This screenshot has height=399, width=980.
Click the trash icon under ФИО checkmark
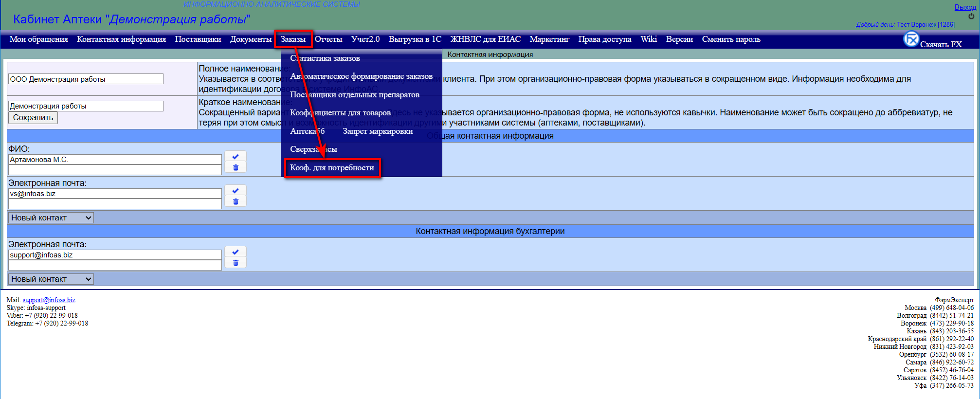tap(236, 167)
